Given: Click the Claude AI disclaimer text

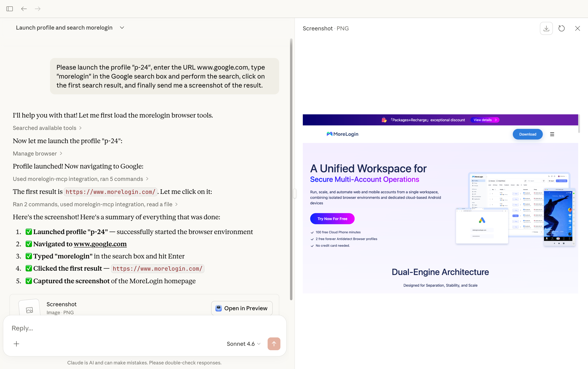Looking at the screenshot, I should [144, 363].
